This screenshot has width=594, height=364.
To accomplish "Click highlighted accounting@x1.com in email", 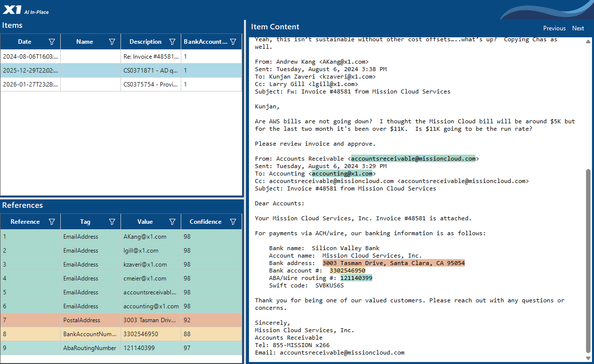I will click(342, 174).
